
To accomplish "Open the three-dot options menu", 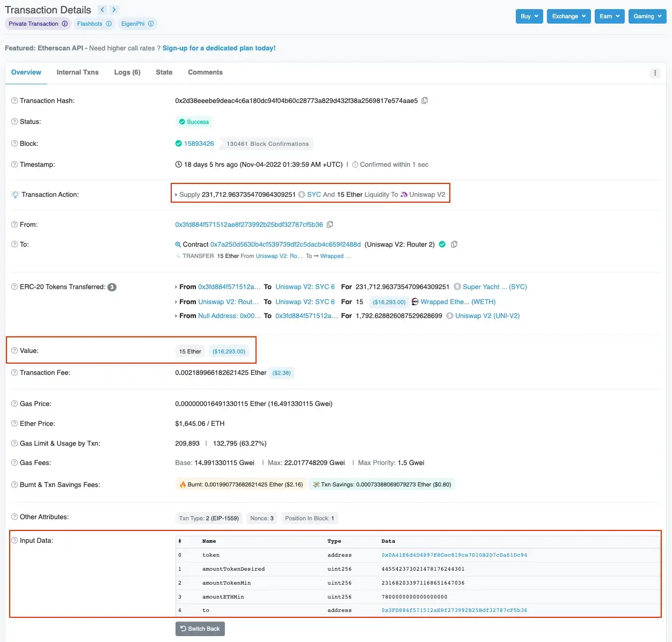I will click(655, 73).
